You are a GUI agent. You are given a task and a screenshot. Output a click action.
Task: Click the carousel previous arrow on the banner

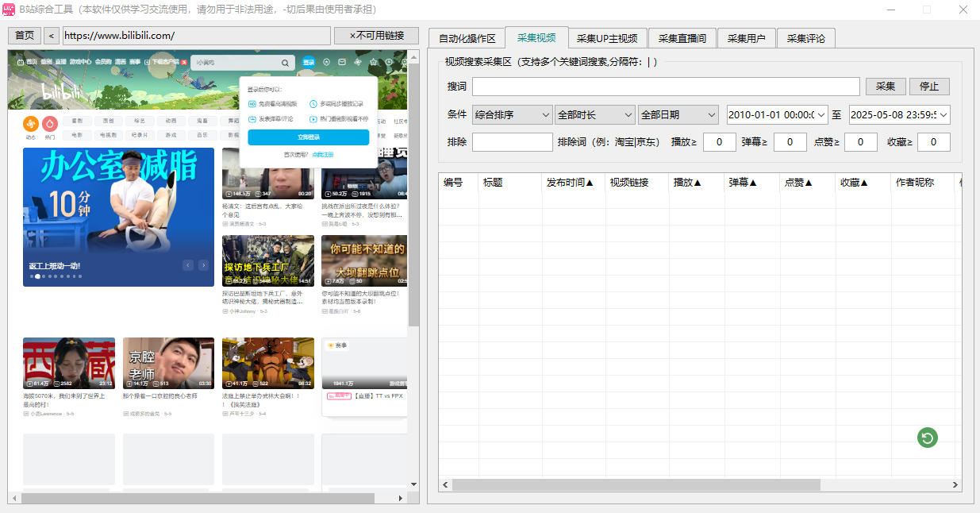pos(188,265)
